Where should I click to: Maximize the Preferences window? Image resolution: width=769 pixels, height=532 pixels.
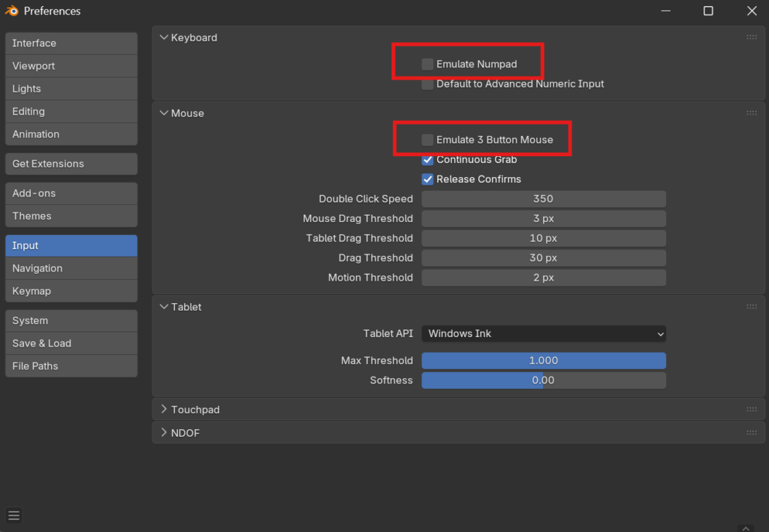(x=708, y=11)
